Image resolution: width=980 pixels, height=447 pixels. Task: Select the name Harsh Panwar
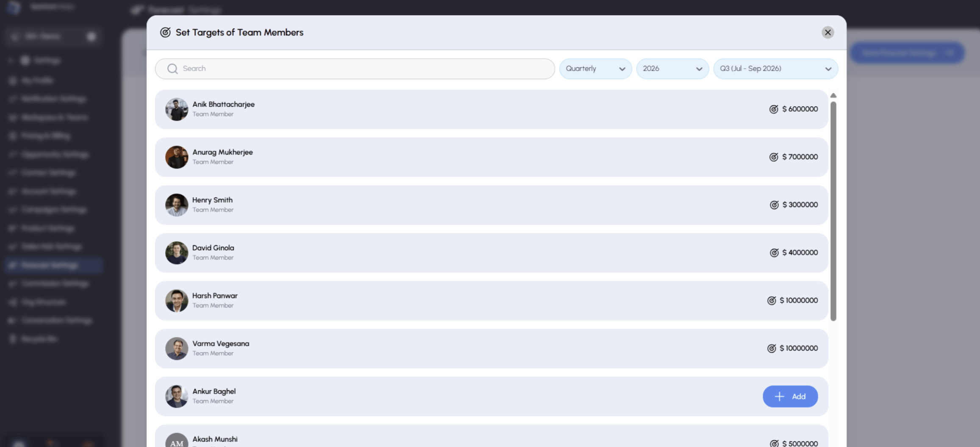coord(215,296)
